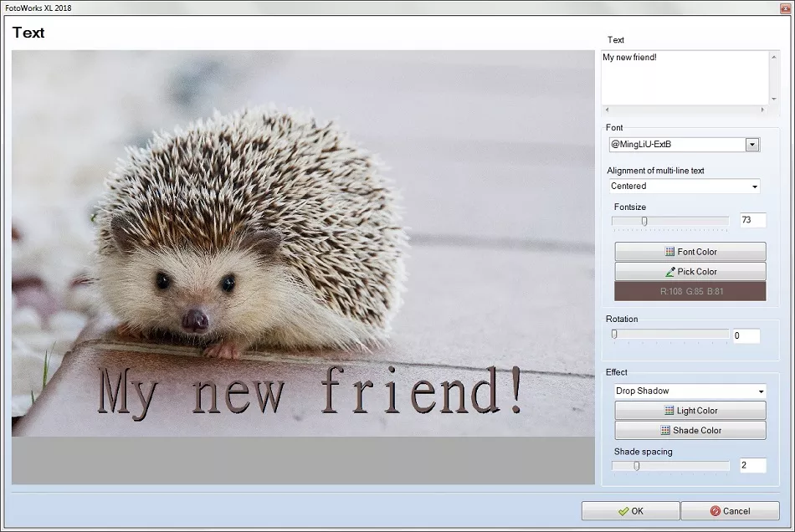Click the Fontsize slider handle
The height and width of the screenshot is (532, 795).
pyautogui.click(x=644, y=221)
